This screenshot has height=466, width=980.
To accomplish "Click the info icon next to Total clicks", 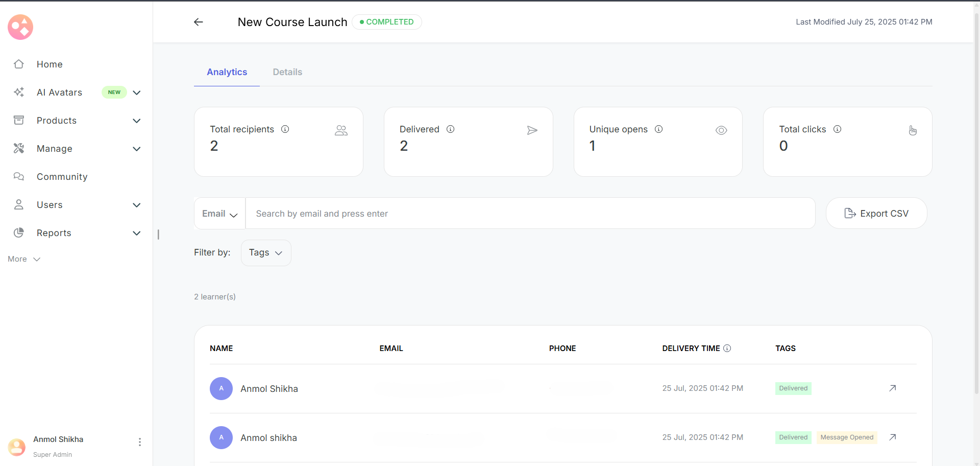I will [837, 129].
